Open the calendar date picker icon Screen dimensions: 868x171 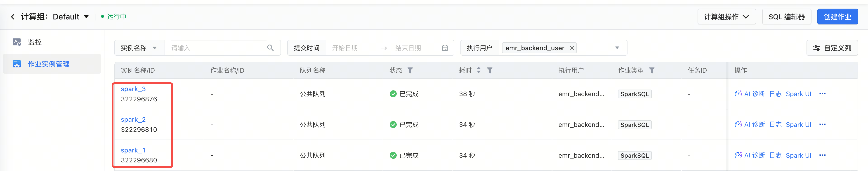pyautogui.click(x=445, y=48)
